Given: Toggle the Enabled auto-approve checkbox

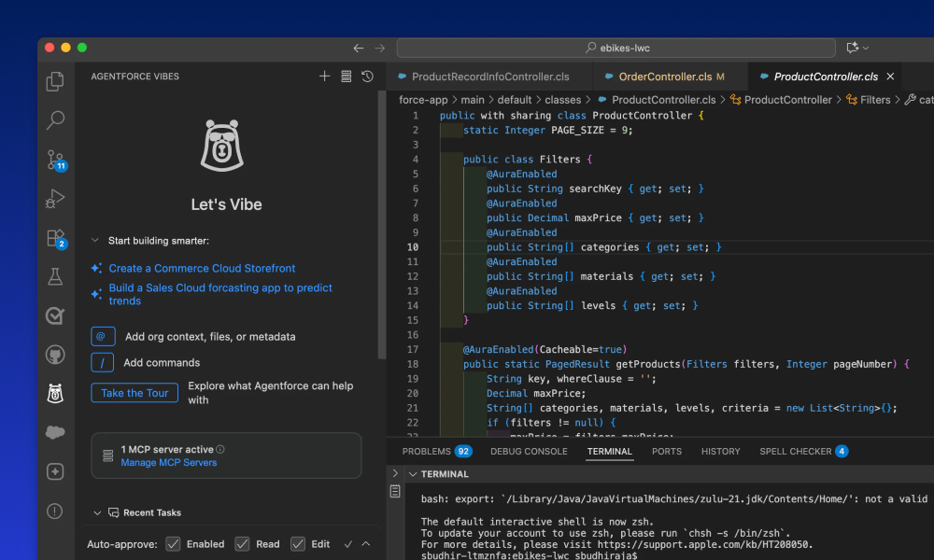Looking at the screenshot, I should pyautogui.click(x=174, y=544).
